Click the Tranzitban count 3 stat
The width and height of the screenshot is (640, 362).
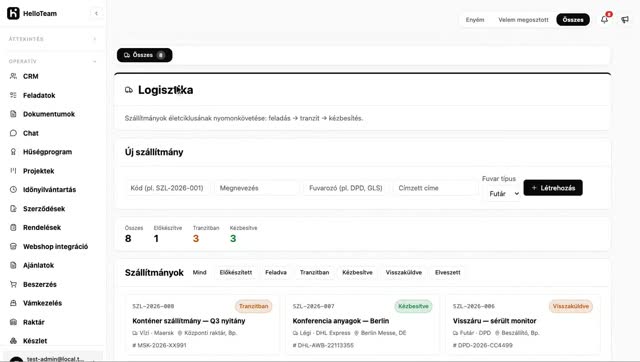click(x=206, y=234)
